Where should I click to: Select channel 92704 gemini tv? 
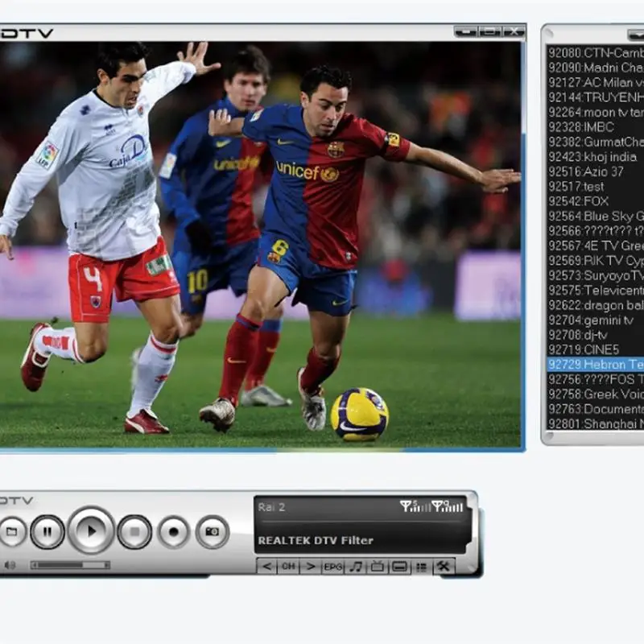[596, 320]
